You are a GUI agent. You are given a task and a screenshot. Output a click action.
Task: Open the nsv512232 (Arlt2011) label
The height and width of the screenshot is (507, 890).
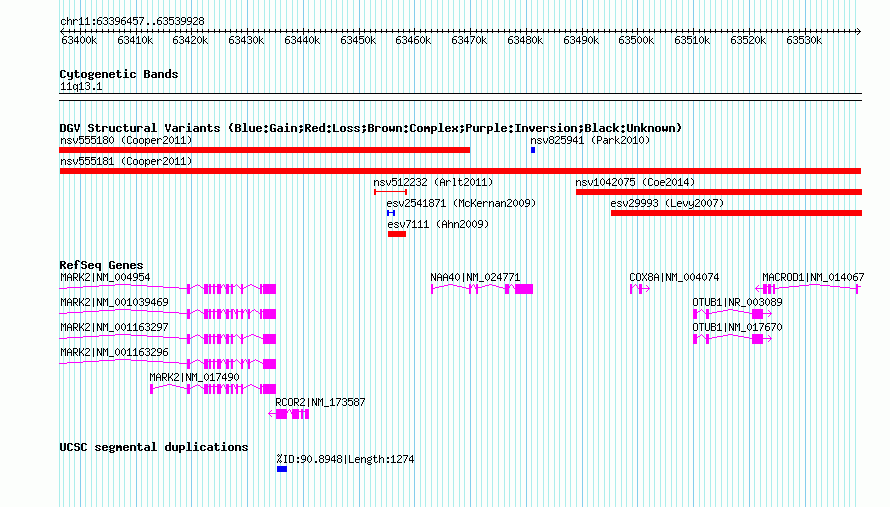tap(433, 182)
